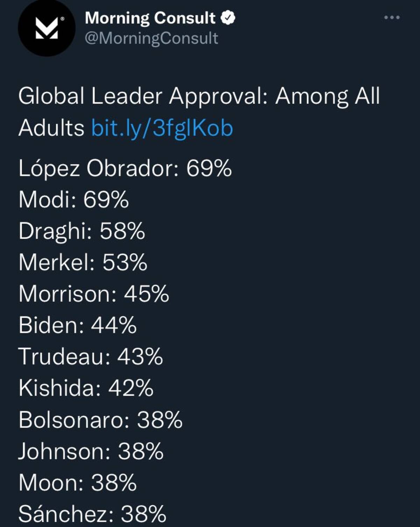The width and height of the screenshot is (420, 527).
Task: Click the Draghi: 58% line
Action: 82,232
